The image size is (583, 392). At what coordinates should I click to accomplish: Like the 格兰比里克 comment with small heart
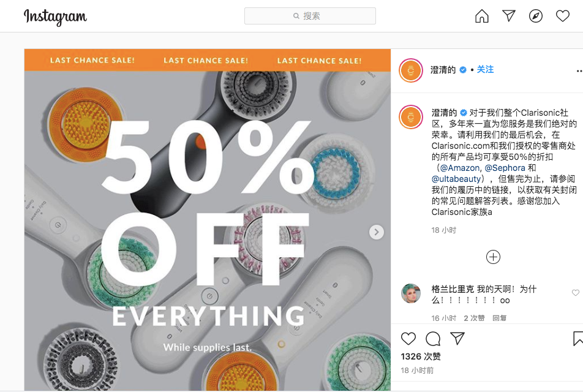click(x=576, y=293)
